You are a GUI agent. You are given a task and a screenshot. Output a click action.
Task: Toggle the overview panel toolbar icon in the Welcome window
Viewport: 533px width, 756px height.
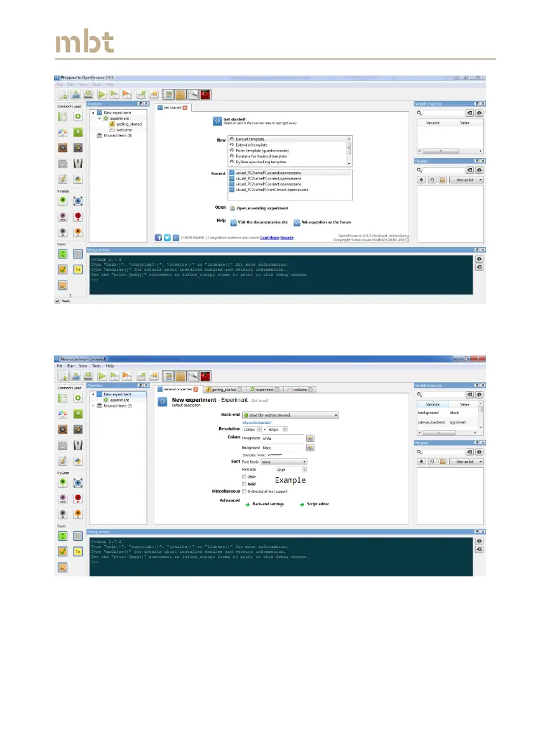point(168,95)
